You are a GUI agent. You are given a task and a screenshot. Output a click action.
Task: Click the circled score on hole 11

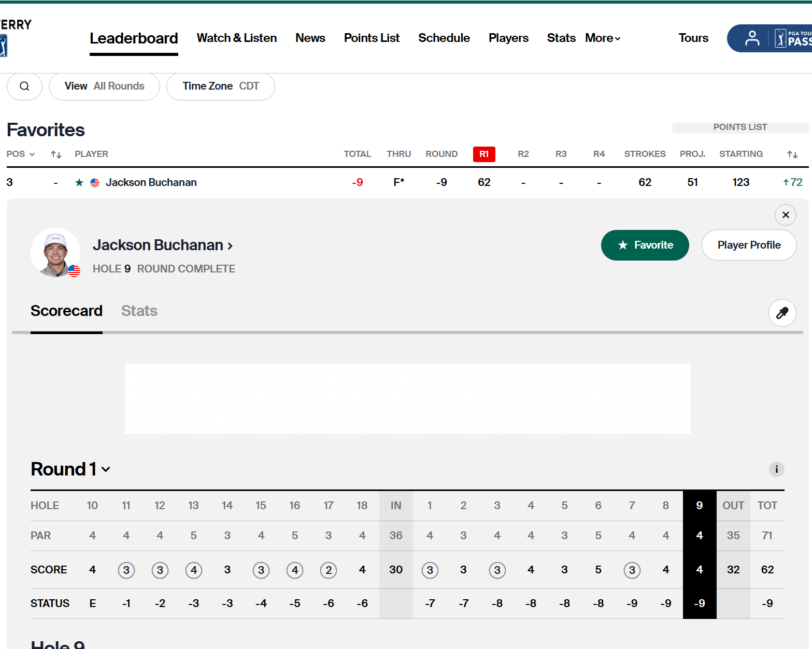pos(126,570)
